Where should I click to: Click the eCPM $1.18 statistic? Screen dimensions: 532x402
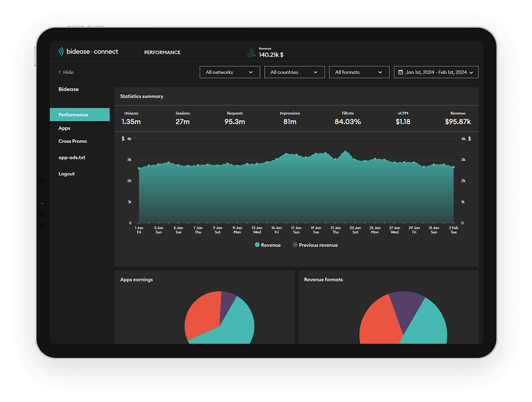click(x=403, y=118)
